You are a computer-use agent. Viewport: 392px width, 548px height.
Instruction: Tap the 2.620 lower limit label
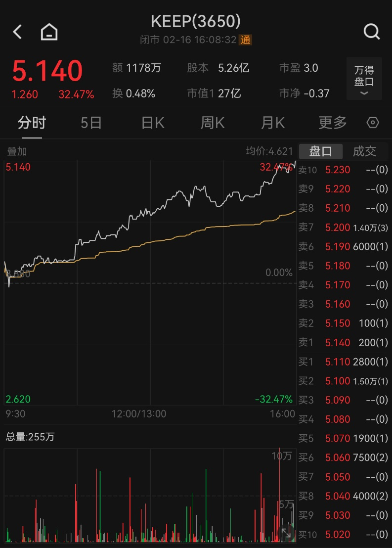point(18,399)
